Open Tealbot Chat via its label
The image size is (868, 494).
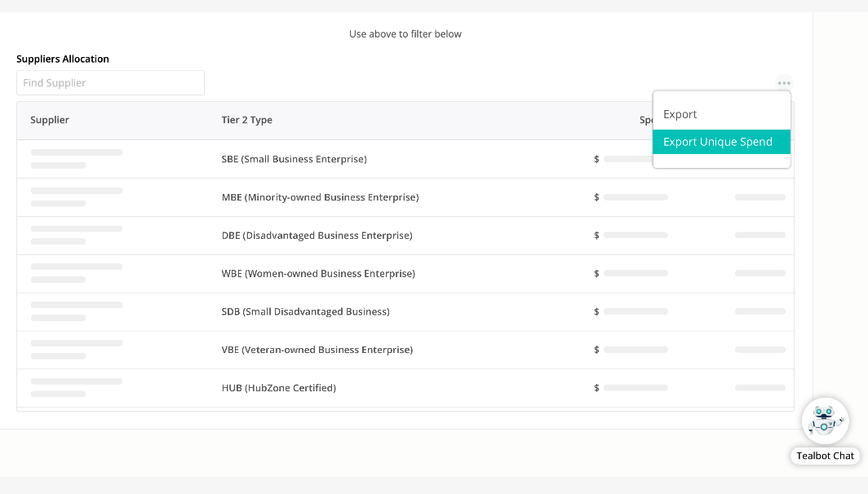(825, 456)
